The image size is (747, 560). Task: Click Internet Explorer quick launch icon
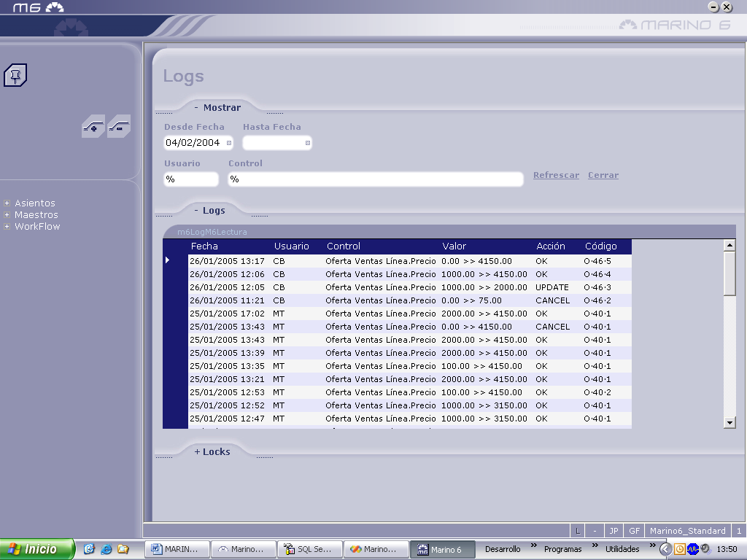click(107, 549)
